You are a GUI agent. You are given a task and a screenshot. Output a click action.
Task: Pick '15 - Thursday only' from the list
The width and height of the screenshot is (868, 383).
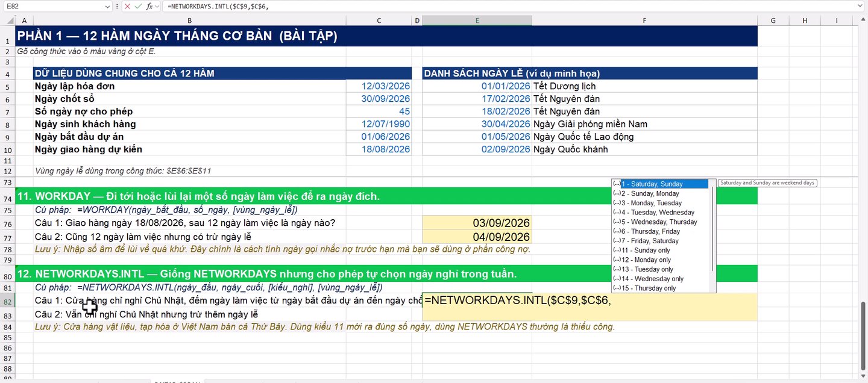[x=660, y=288]
